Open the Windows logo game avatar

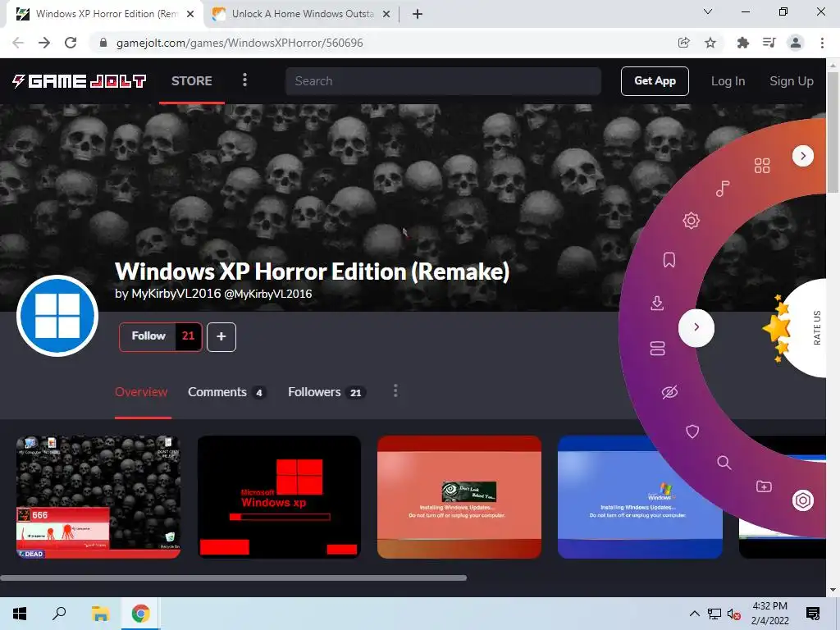57,316
